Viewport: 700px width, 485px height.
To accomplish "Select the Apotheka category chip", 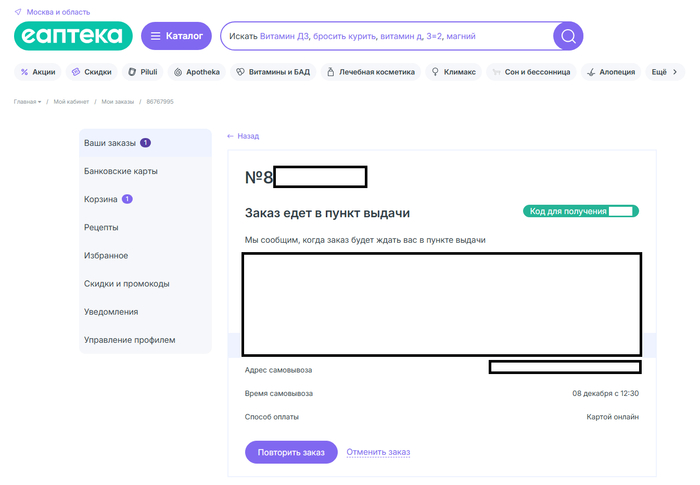I will 196,72.
